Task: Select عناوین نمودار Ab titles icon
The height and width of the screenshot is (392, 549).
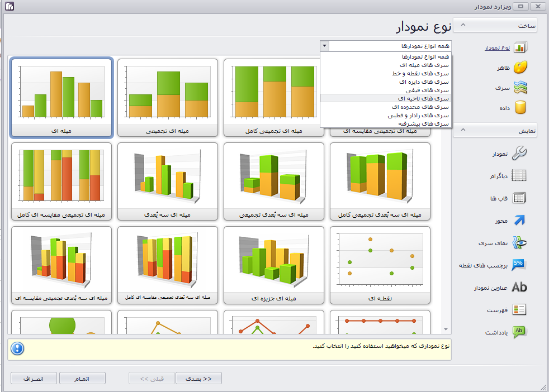Action: 519,287
